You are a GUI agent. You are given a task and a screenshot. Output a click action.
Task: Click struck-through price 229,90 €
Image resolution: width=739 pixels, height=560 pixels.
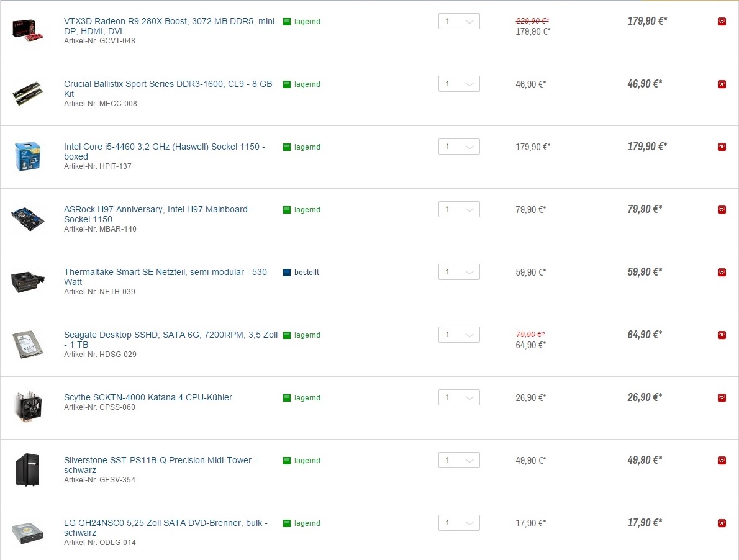(532, 20)
